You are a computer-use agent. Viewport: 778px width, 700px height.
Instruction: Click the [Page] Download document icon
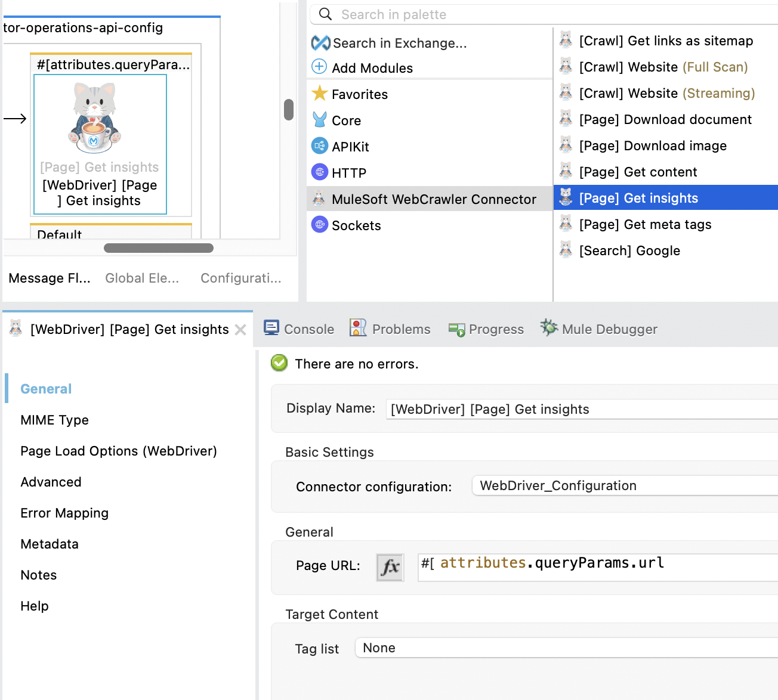(566, 119)
